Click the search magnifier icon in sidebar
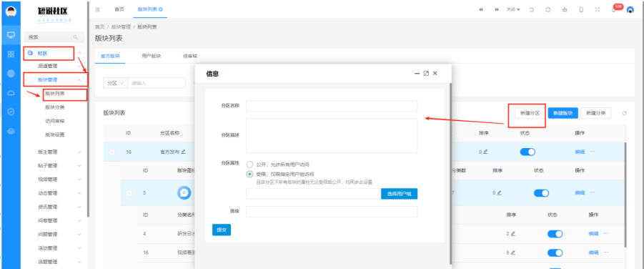 (x=75, y=37)
